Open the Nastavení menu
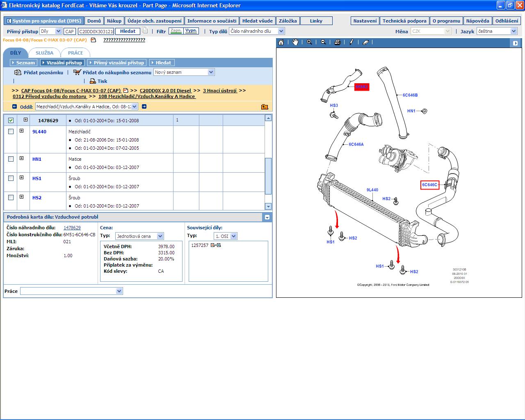Screen dimensions: 525x420 click(x=365, y=21)
